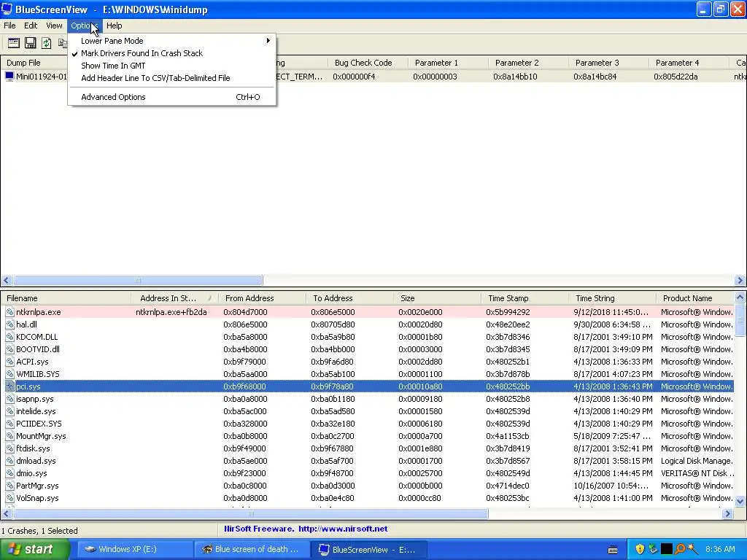Click the KDCOM.DLL row file icon
Screen dimensions: 747x560
[x=9, y=337]
